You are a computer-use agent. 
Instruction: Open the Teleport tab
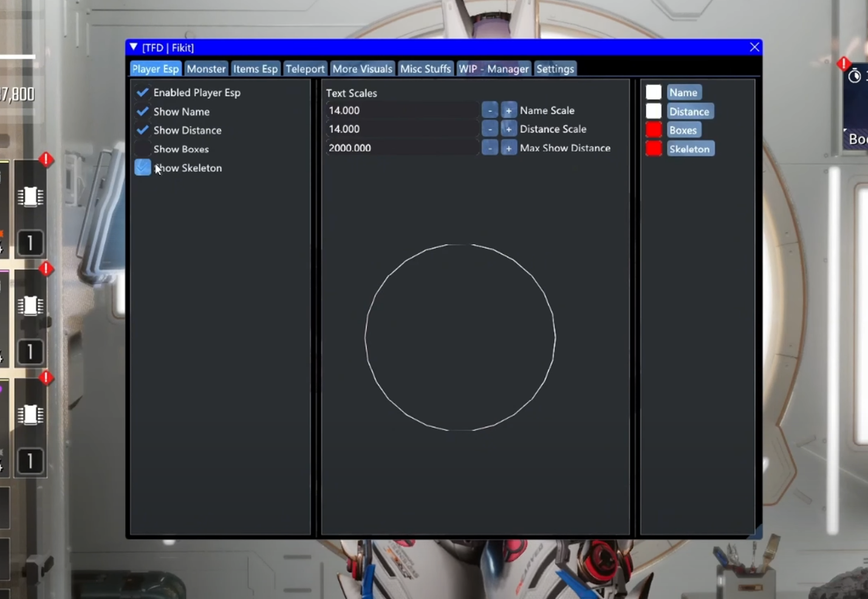click(x=305, y=69)
